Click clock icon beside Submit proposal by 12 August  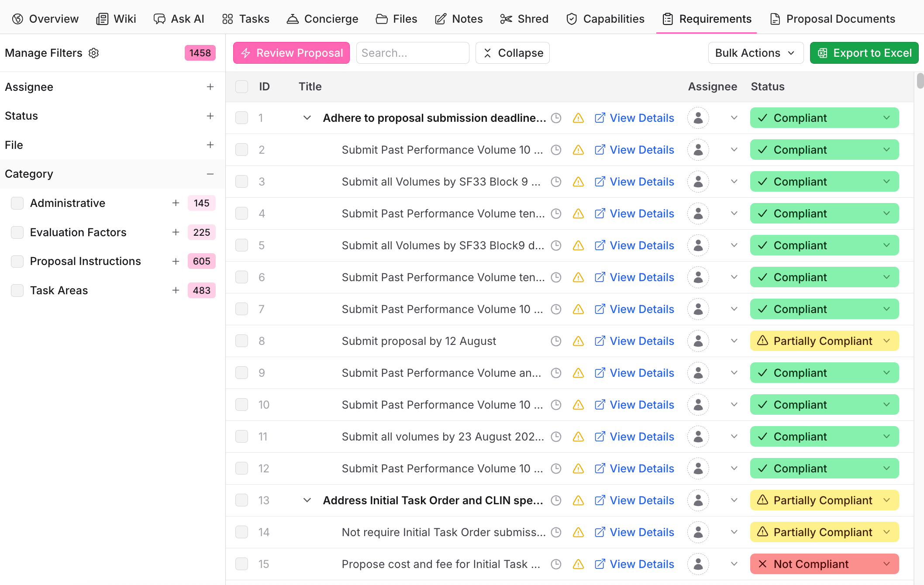556,341
